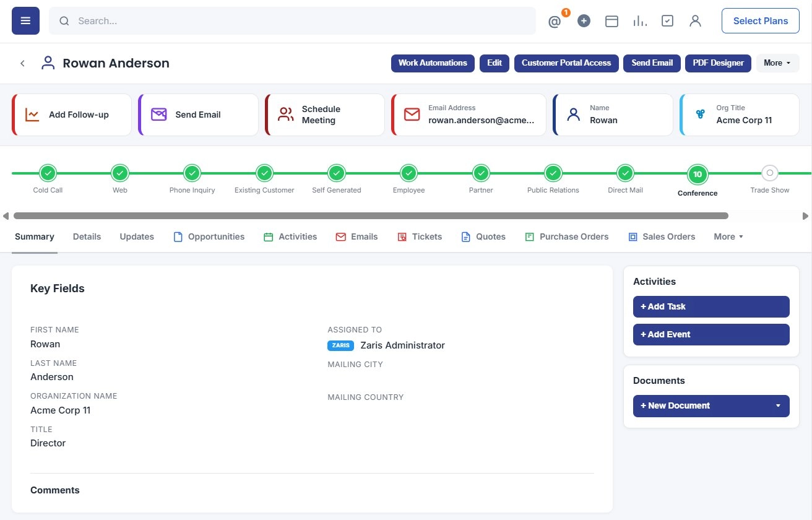Open the calendar icon in top bar
The width and height of the screenshot is (812, 520).
[x=611, y=21]
